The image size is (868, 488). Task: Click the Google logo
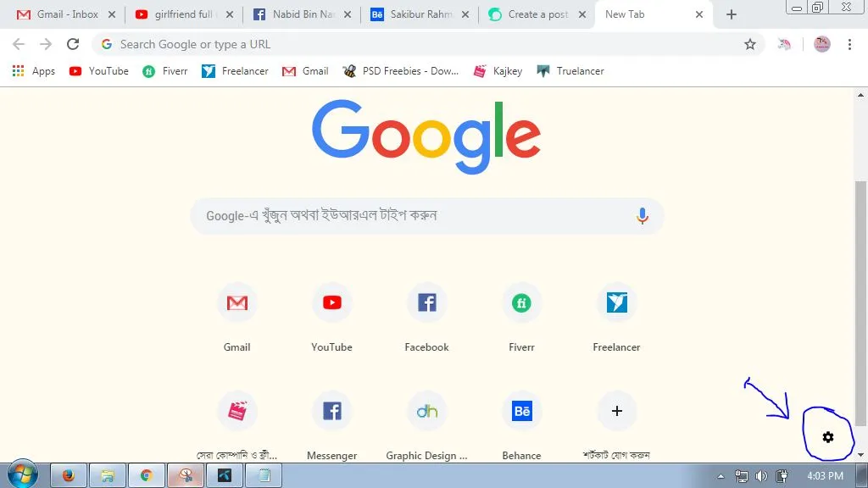[426, 136]
